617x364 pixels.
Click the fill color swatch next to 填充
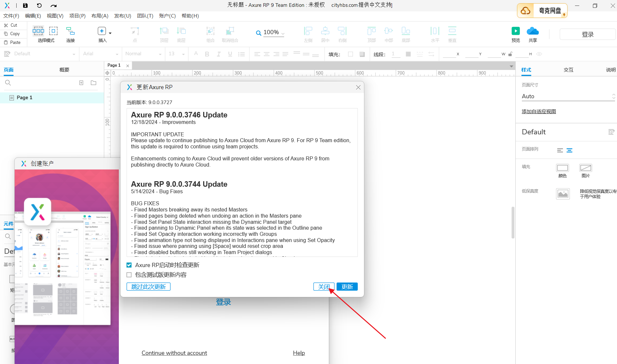click(x=351, y=54)
